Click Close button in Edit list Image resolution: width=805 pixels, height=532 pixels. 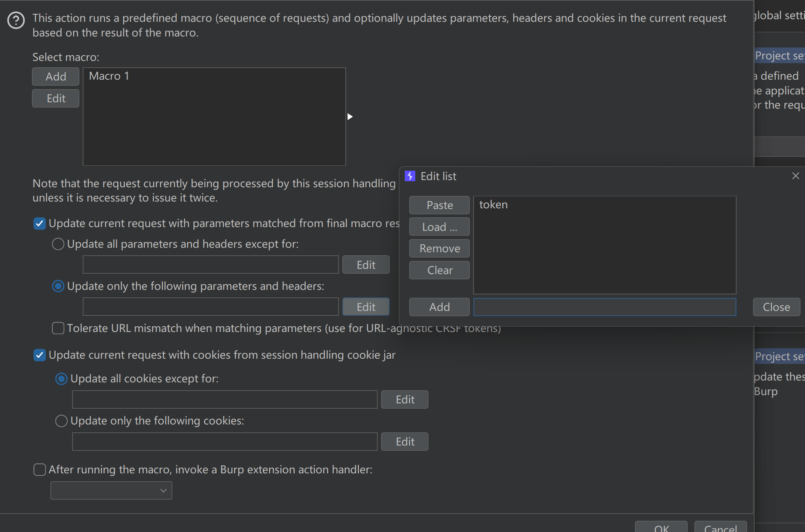click(x=776, y=307)
